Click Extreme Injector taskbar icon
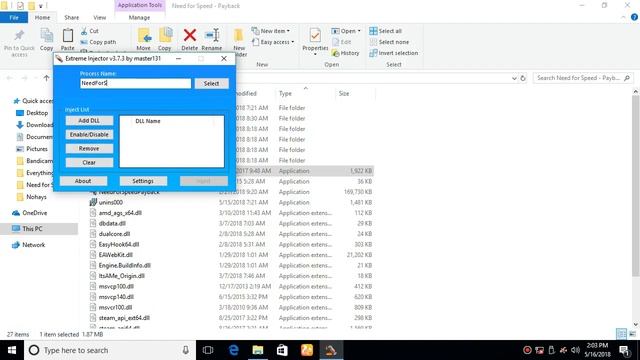The width and height of the screenshot is (640, 360). [x=331, y=350]
